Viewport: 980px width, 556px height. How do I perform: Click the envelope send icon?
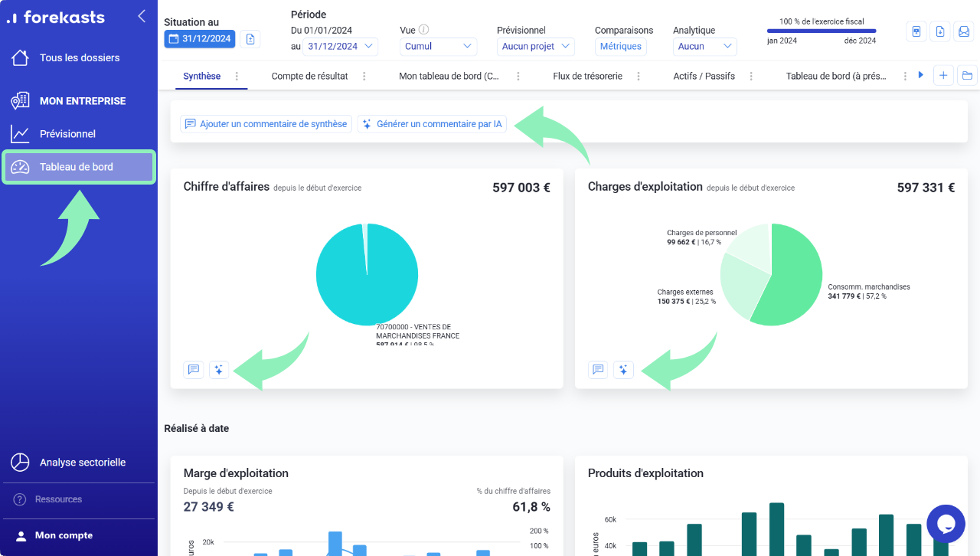click(963, 31)
